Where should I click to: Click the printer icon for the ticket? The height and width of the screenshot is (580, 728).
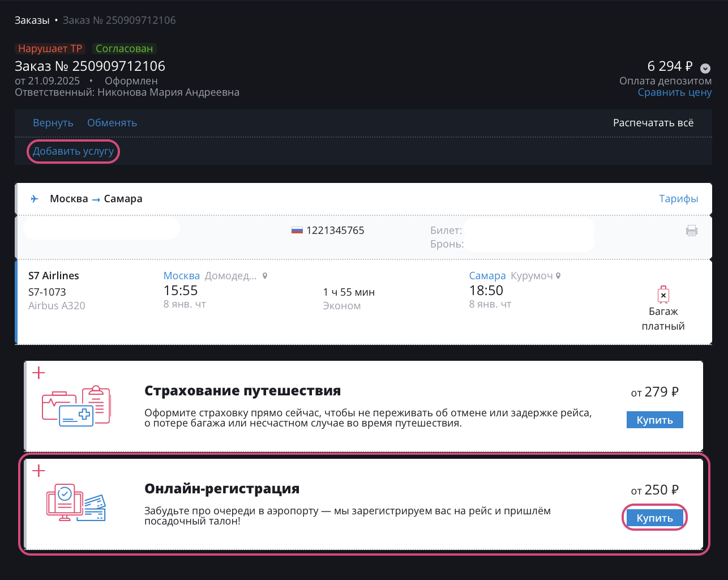(x=691, y=231)
